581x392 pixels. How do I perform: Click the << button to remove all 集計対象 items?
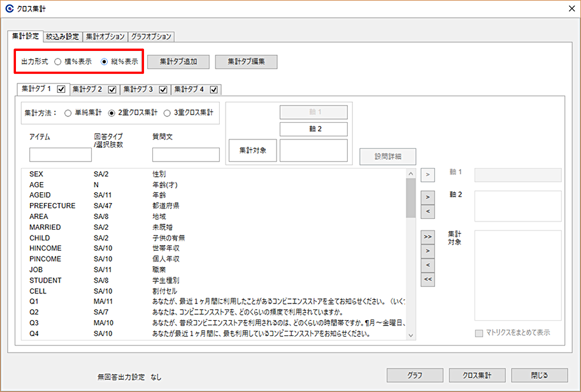tap(427, 279)
